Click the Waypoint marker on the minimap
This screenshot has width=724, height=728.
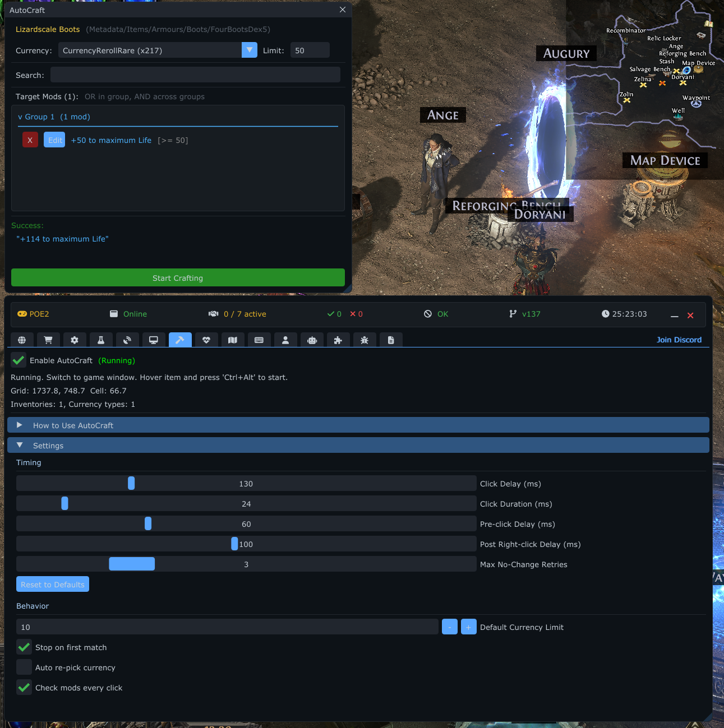coord(696,103)
